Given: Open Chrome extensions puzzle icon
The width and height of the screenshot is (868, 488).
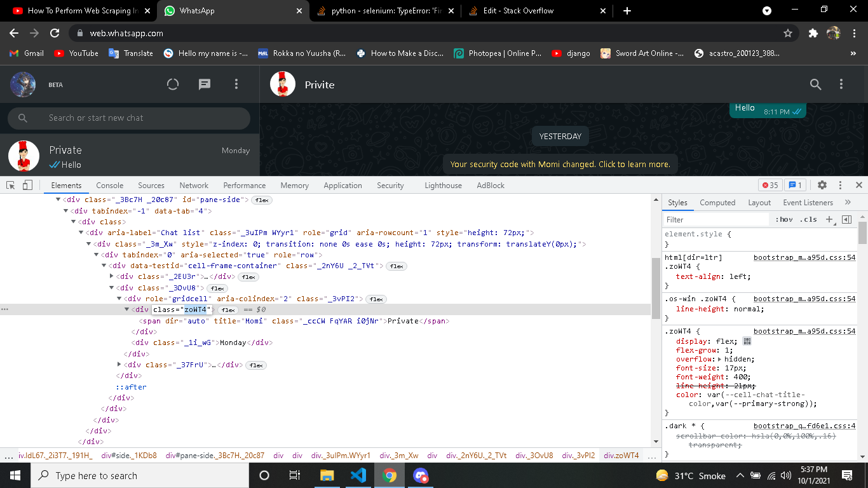Looking at the screenshot, I should coord(813,33).
